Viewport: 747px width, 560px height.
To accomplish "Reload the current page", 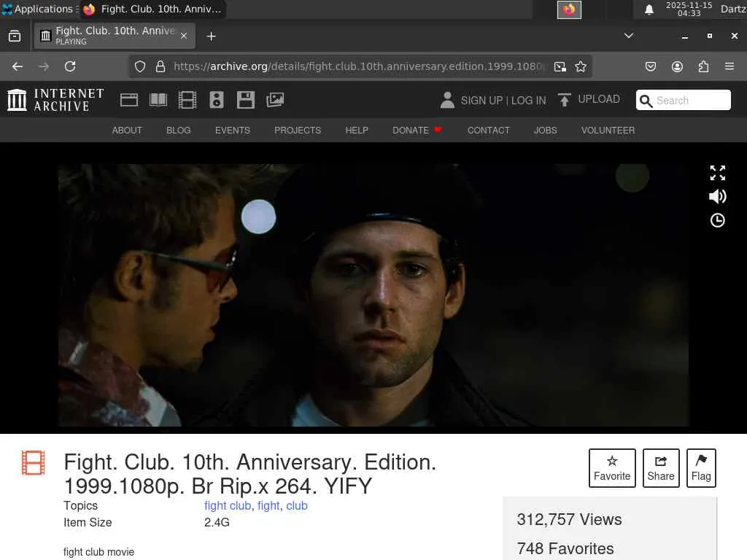I will coord(70,66).
